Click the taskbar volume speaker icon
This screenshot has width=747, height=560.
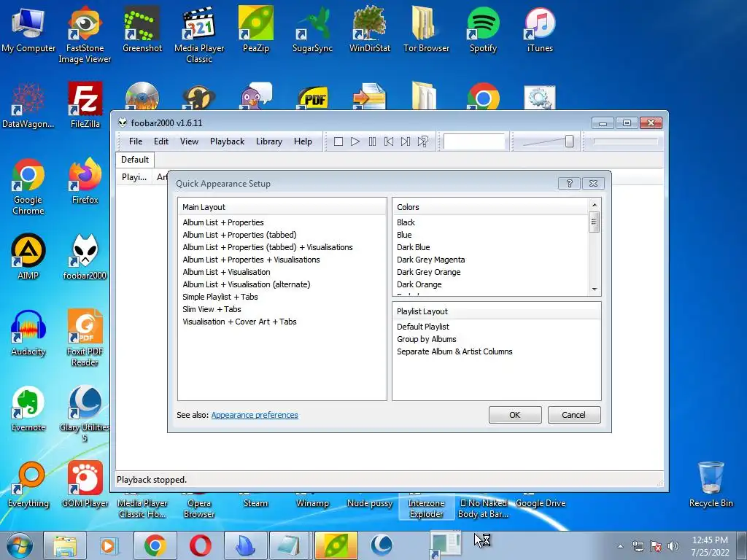(673, 546)
